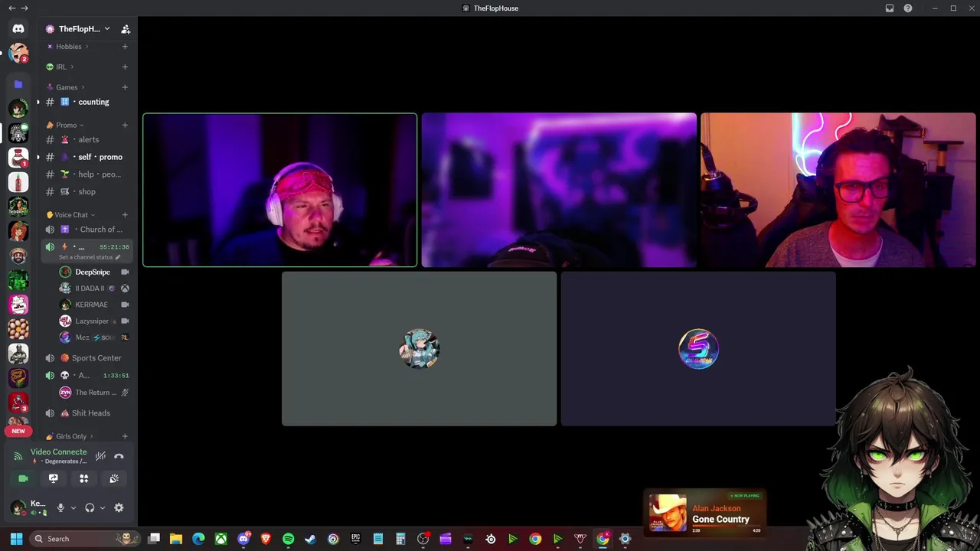Open user settings gear
980x551 pixels.
click(119, 507)
